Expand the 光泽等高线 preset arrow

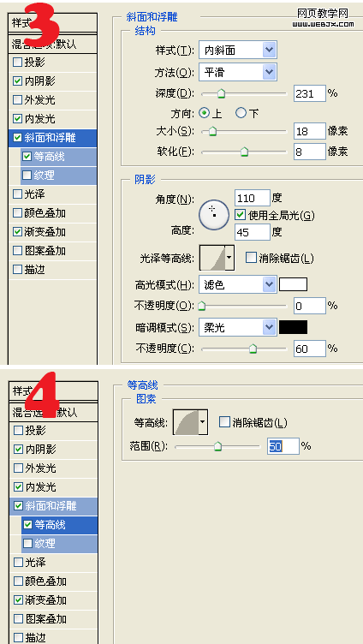229,258
